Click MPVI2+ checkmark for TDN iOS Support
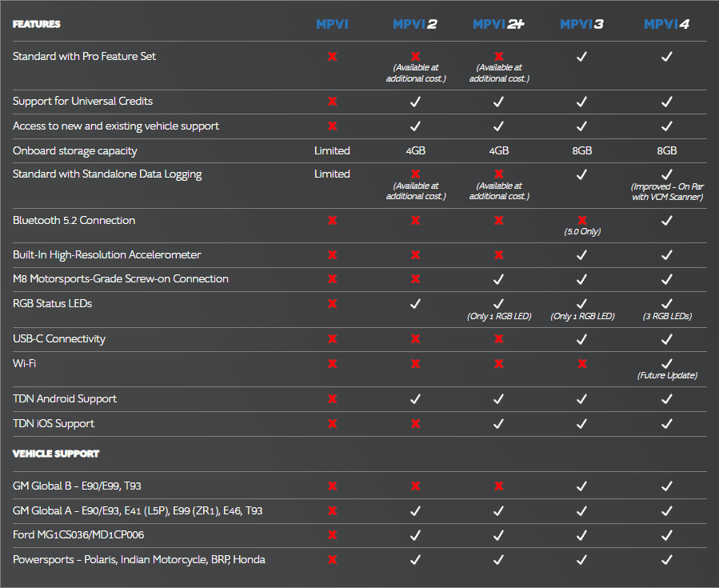719x588 pixels. (x=498, y=424)
